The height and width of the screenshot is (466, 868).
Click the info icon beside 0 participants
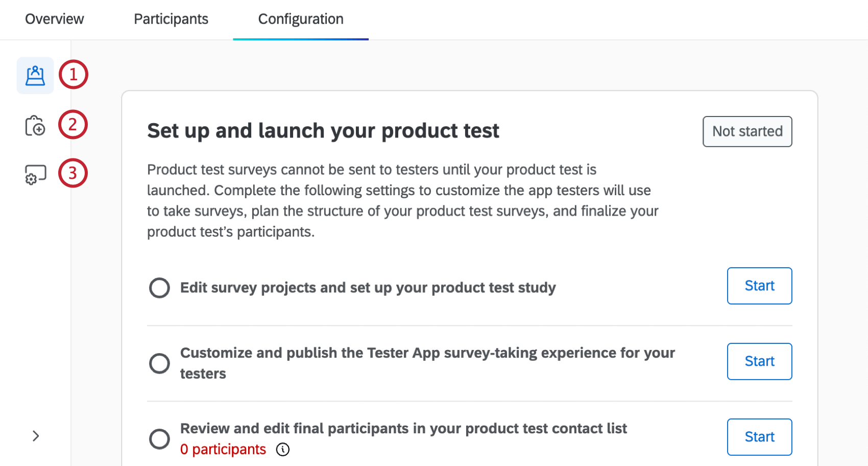(x=283, y=449)
